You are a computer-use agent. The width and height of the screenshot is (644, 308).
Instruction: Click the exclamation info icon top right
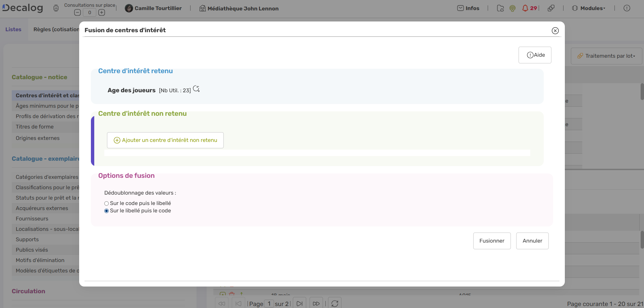627,8
